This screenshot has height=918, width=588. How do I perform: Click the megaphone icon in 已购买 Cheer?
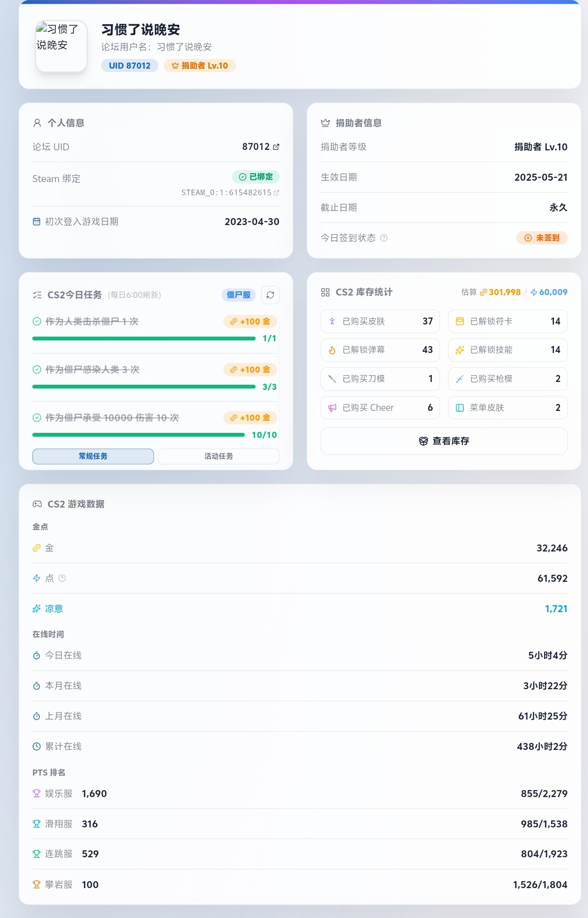click(332, 408)
